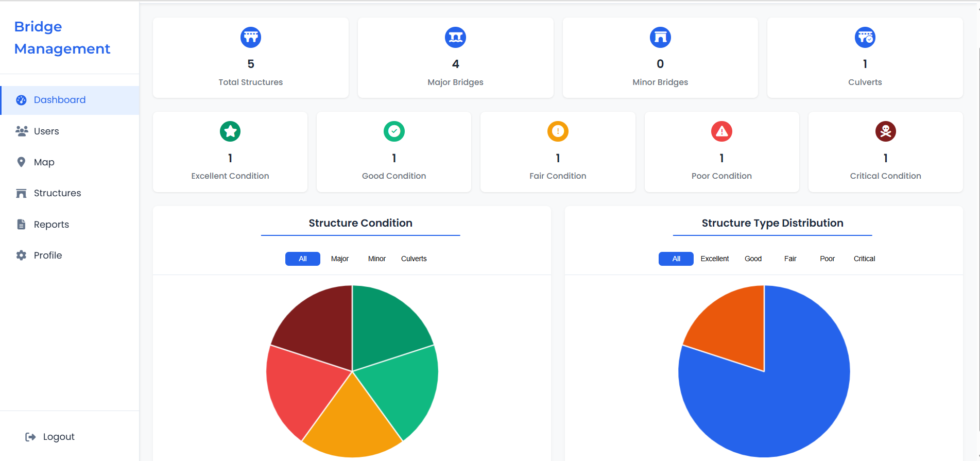This screenshot has height=461, width=980.
Task: Click the Major Bridges count 4
Action: pyautogui.click(x=455, y=64)
